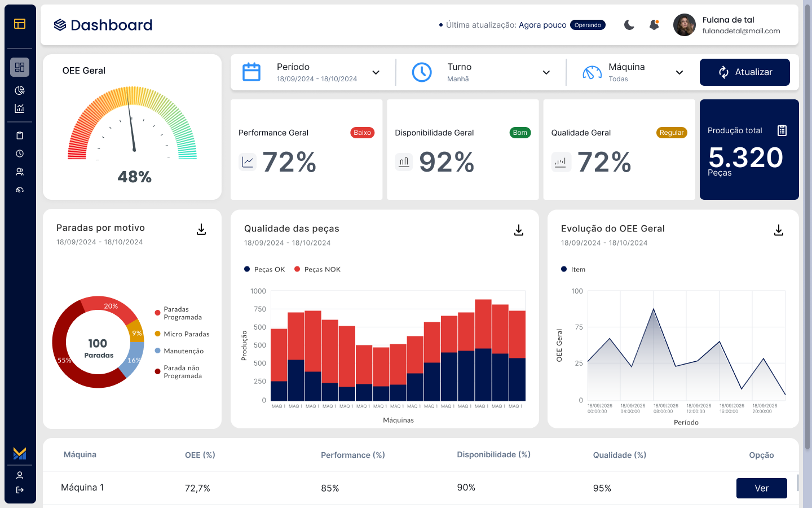Download the Qualidade das peças chart
The height and width of the screenshot is (508, 812).
(519, 230)
